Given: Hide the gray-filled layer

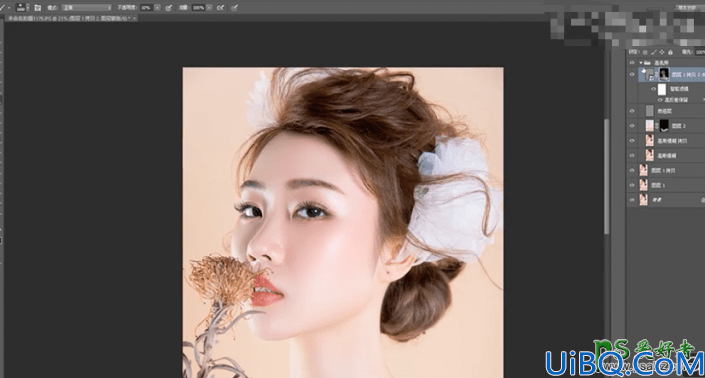Looking at the screenshot, I should tap(632, 111).
